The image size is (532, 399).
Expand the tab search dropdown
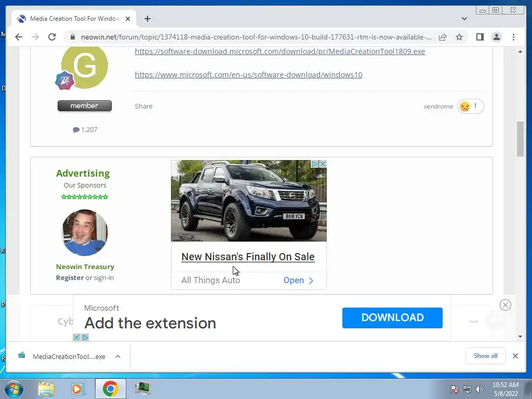(464, 19)
